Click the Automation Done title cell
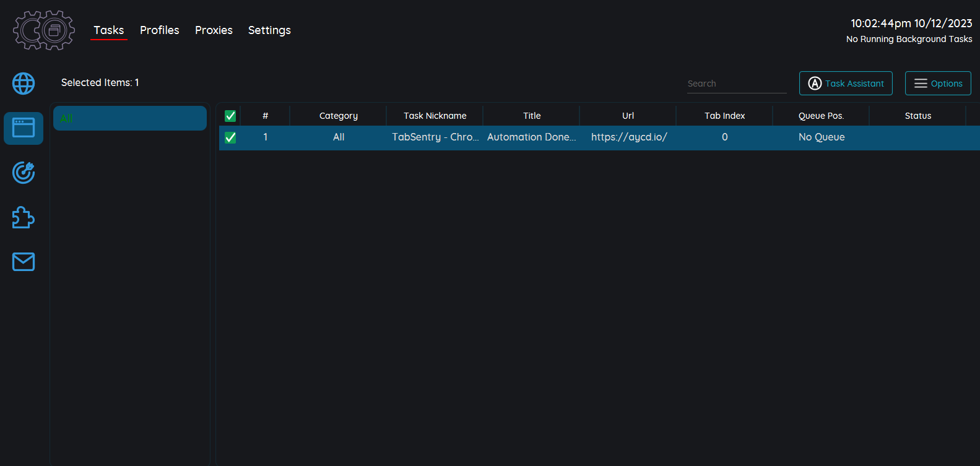This screenshot has height=466, width=980. click(532, 137)
